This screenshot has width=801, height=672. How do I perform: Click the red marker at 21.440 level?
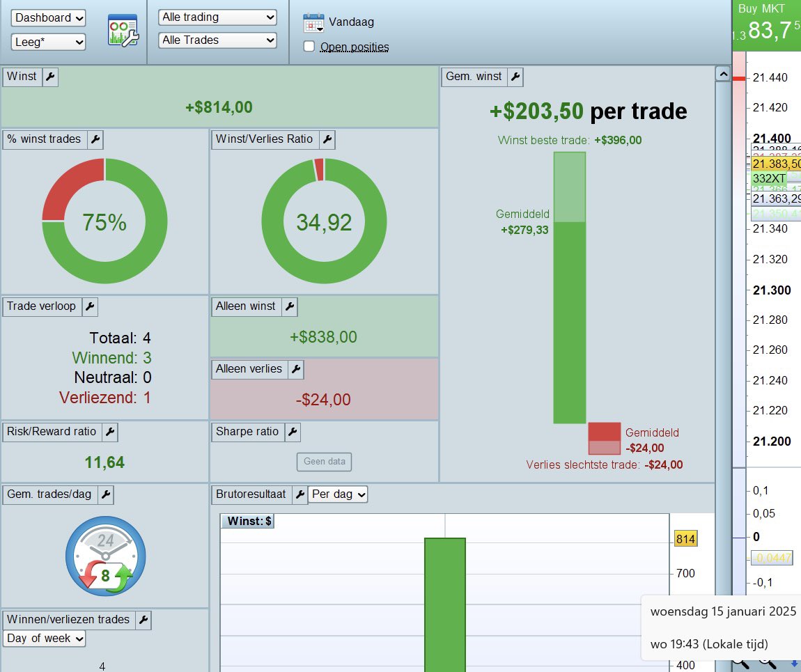[739, 79]
